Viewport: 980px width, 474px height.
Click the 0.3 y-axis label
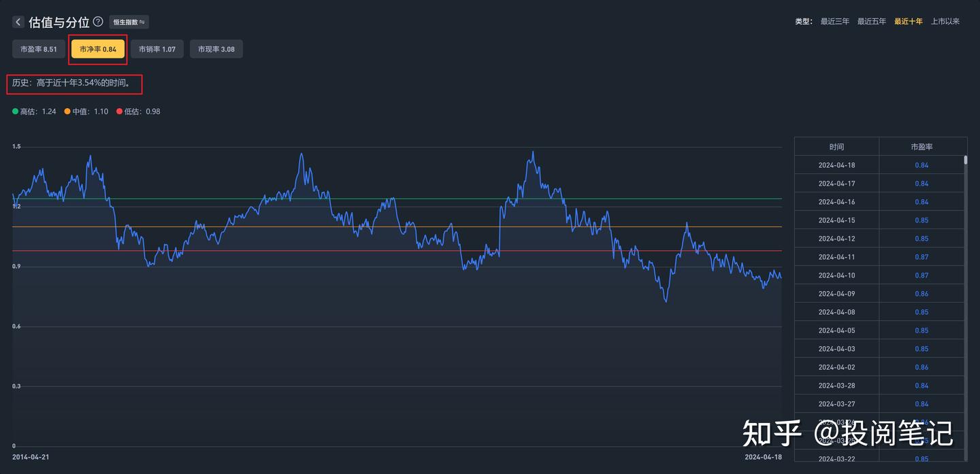[x=16, y=386]
